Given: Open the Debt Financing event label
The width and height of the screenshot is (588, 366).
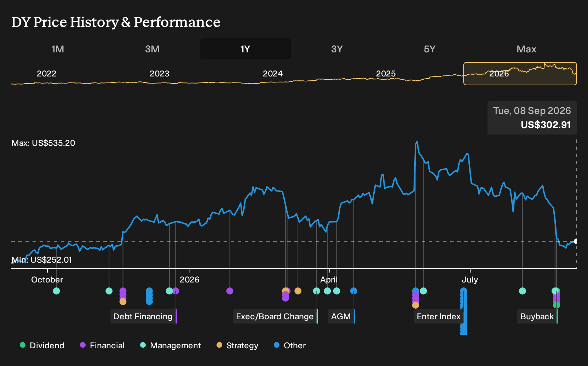Looking at the screenshot, I should (143, 316).
